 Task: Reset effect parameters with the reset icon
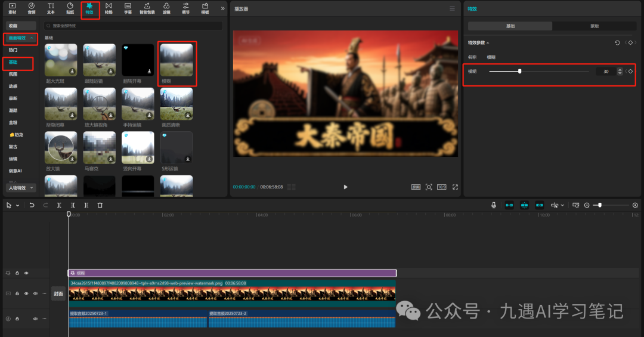617,43
